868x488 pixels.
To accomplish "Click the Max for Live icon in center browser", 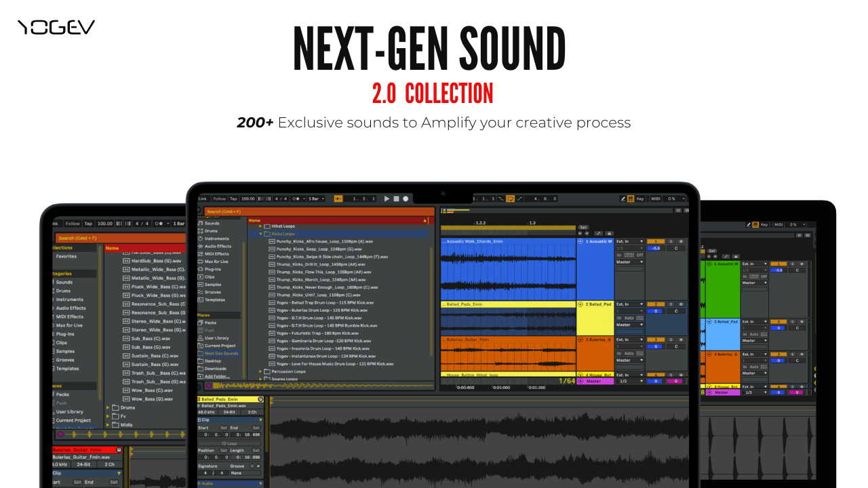I will pos(200,262).
